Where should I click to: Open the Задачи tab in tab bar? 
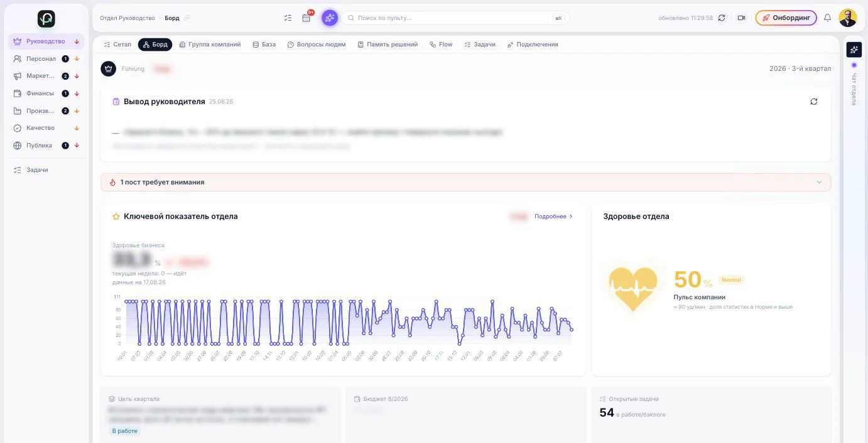tap(480, 45)
